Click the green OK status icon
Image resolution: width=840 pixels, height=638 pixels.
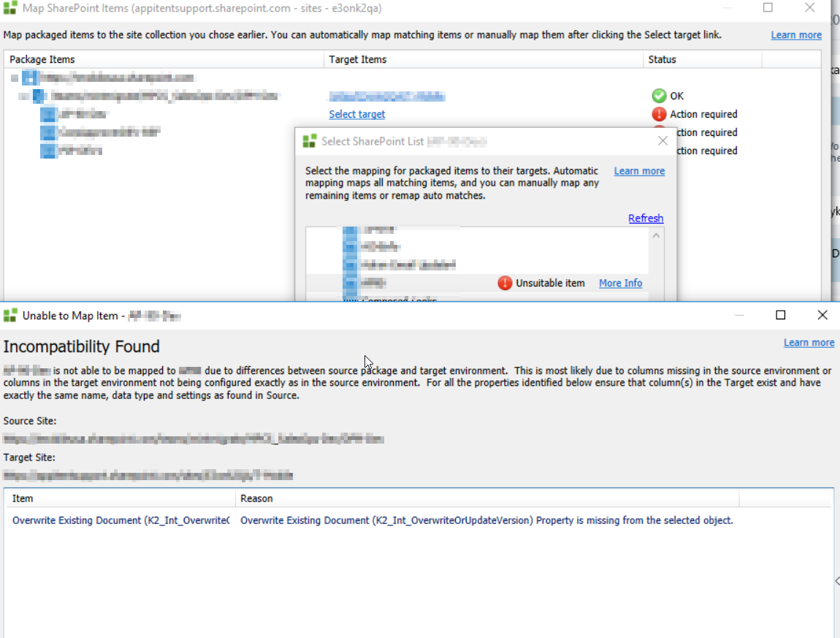coord(659,96)
